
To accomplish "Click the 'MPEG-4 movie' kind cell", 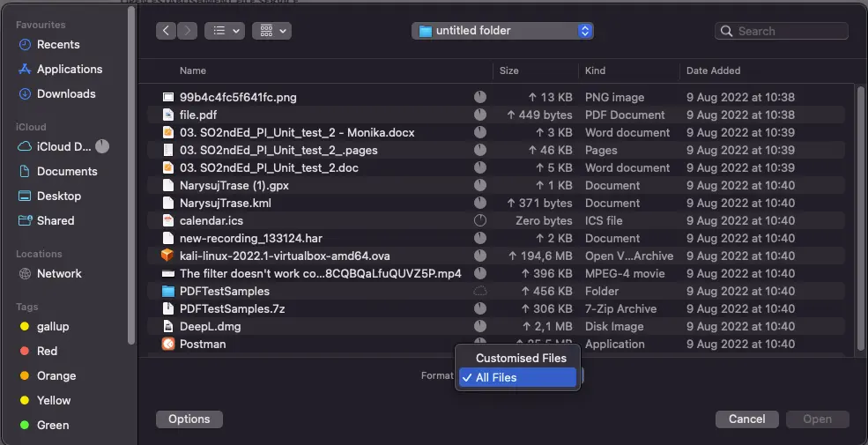I will pos(625,273).
